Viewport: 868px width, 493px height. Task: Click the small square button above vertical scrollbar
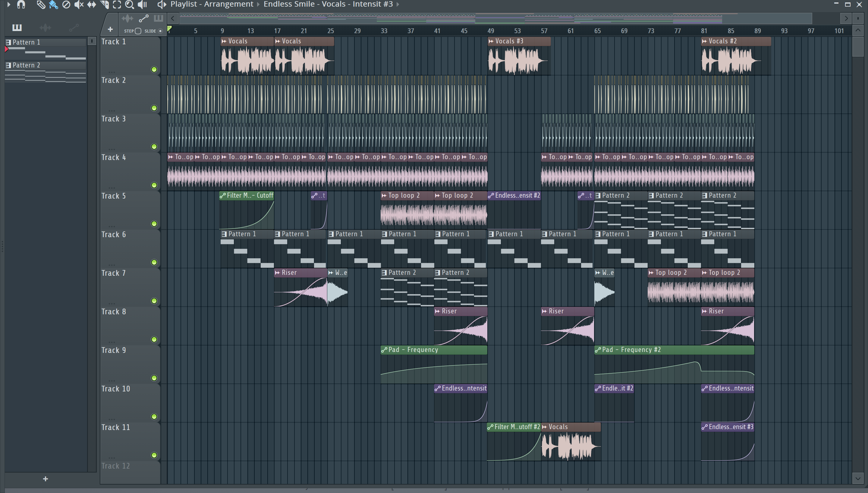click(858, 18)
